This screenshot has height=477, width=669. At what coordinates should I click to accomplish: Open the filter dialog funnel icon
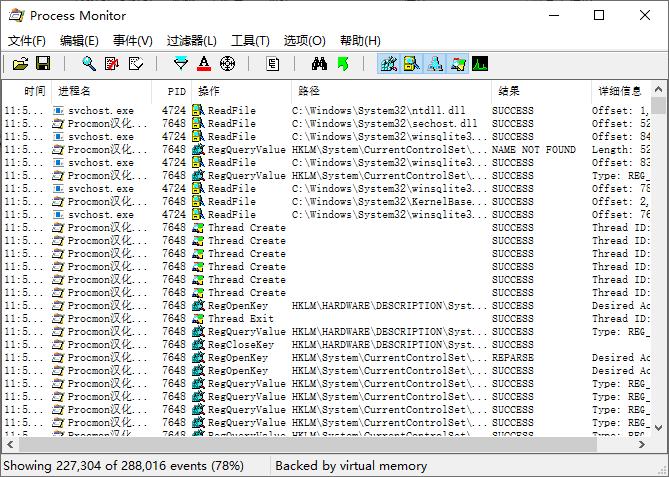(181, 64)
